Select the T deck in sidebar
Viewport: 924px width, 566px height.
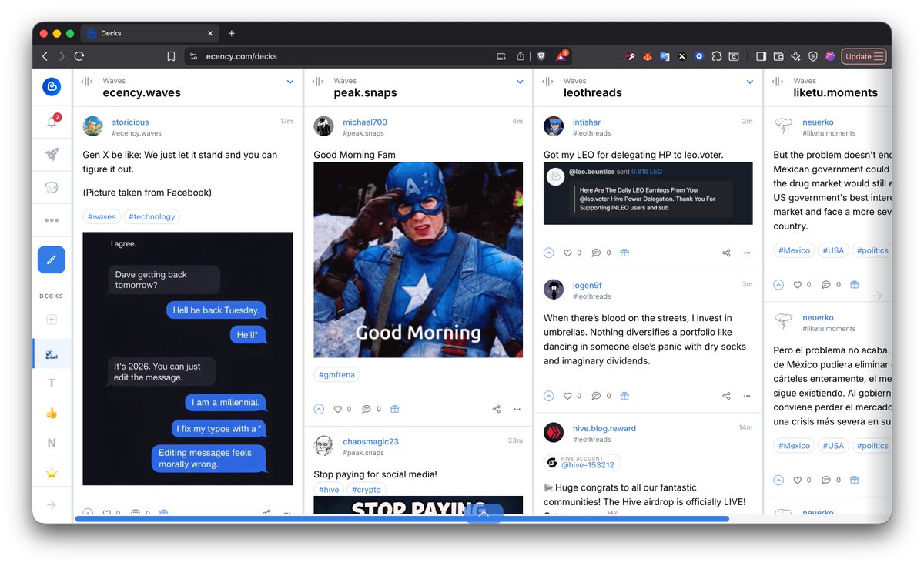[52, 383]
